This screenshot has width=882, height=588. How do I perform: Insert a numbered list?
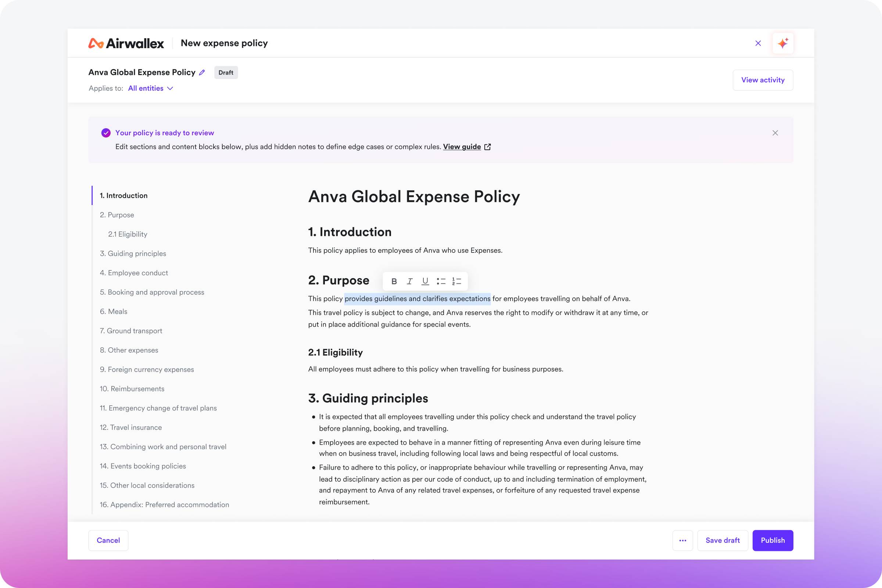coord(456,281)
